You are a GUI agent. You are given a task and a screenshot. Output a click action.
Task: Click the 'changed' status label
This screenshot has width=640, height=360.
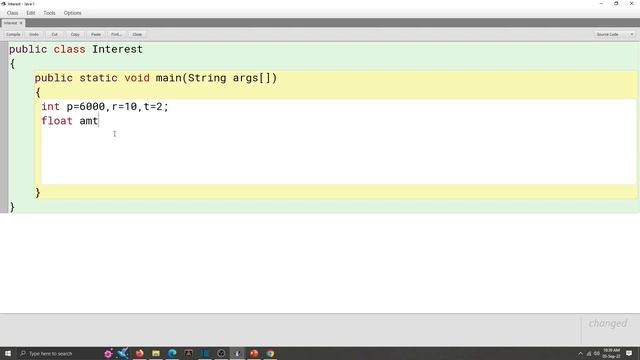(x=608, y=323)
